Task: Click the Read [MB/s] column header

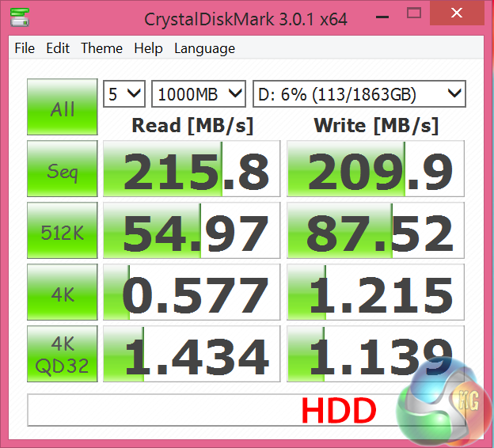Action: tap(192, 126)
